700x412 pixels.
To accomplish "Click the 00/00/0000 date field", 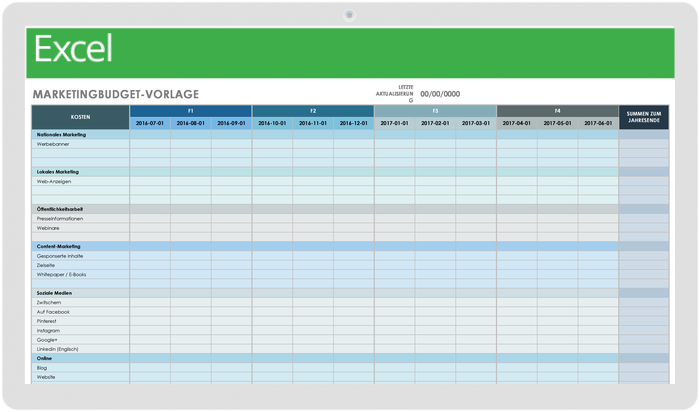I will 440,94.
